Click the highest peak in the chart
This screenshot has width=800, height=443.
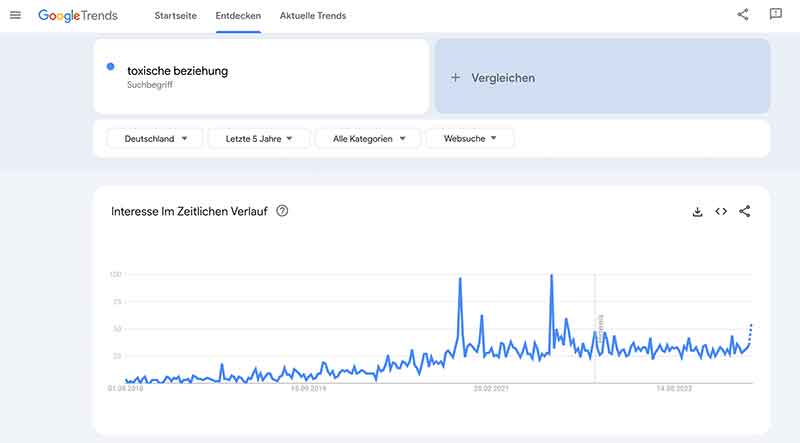pos(552,276)
